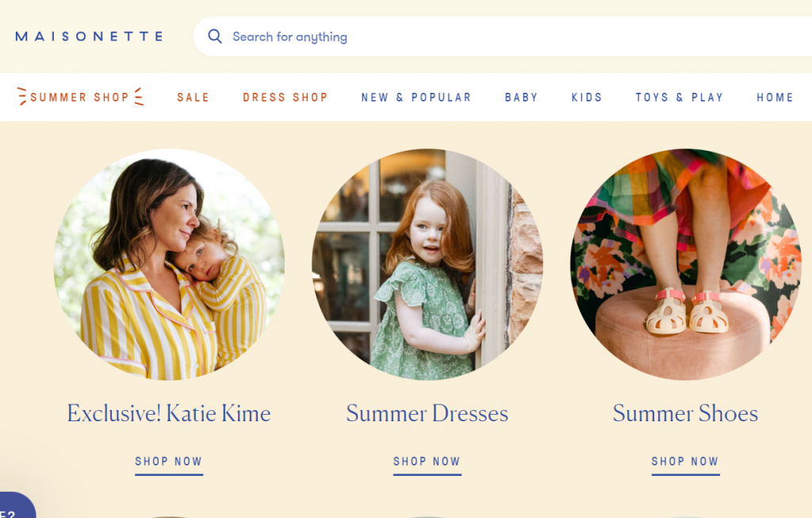
Task: Click the sandals on ottoman photo
Action: (x=685, y=264)
